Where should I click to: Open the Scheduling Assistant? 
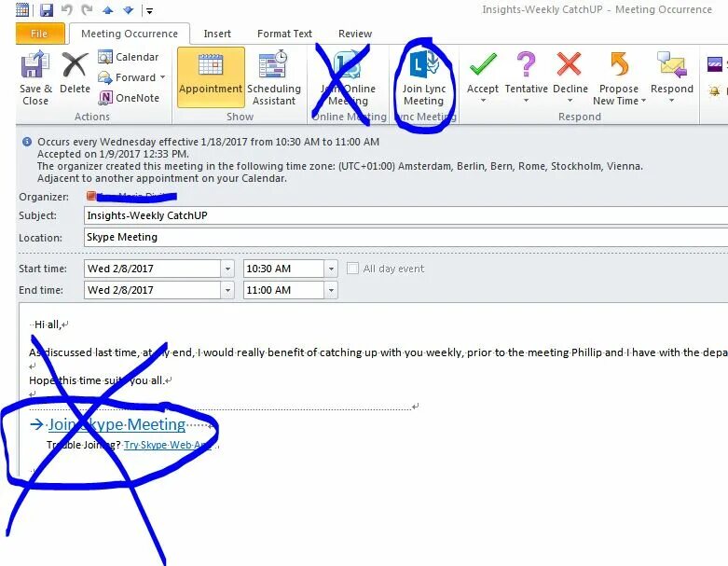coord(274,78)
